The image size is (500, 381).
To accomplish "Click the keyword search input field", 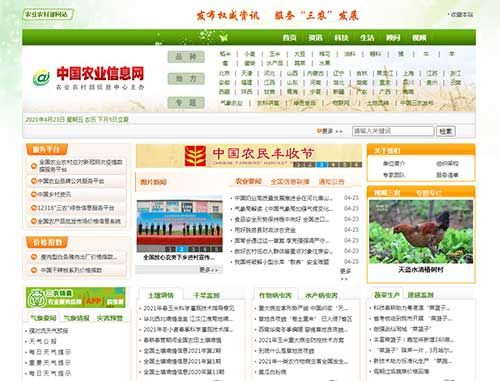I will click(393, 131).
